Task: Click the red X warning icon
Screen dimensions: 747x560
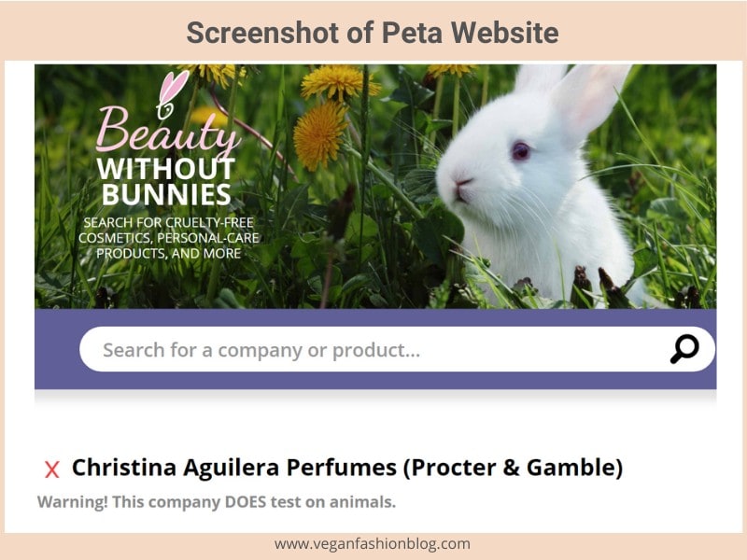Action: [52, 469]
